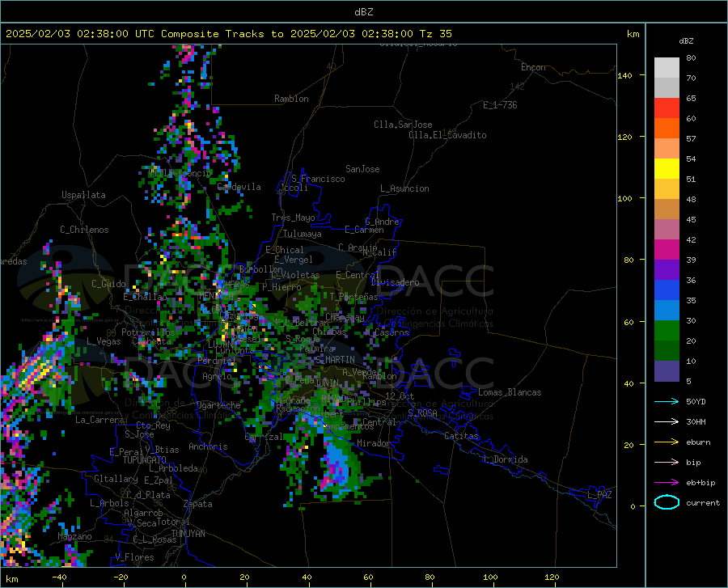Click the 65 dBZ red color swatch
Screen dimensions: 728x588
(667, 108)
